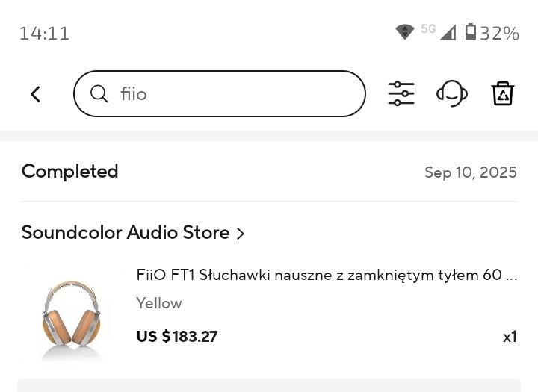
Task: Open the FiiO FT1 product title
Action: [x=327, y=275]
